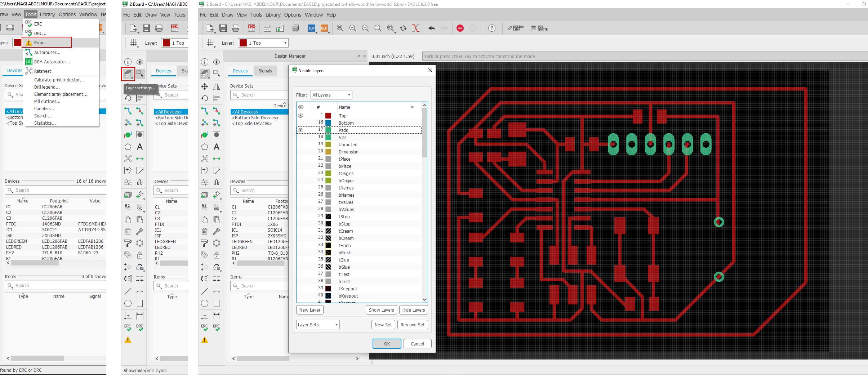Open the Layer Sets dropdown

[318, 325]
